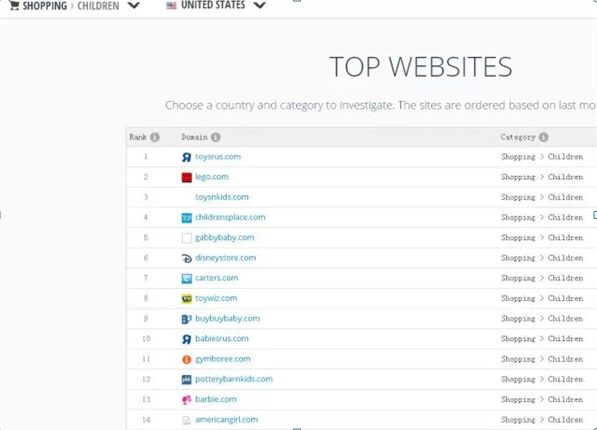Click the category cell in toysrus.com row
The width and height of the screenshot is (597, 430).
tap(542, 157)
